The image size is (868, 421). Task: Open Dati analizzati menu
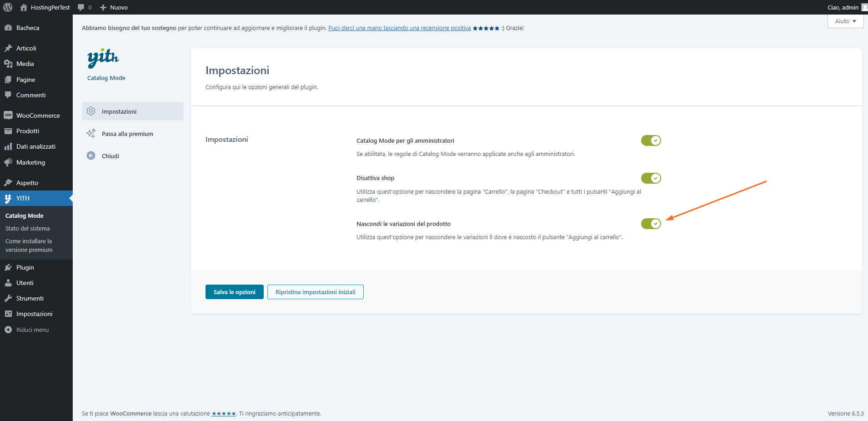click(x=36, y=146)
